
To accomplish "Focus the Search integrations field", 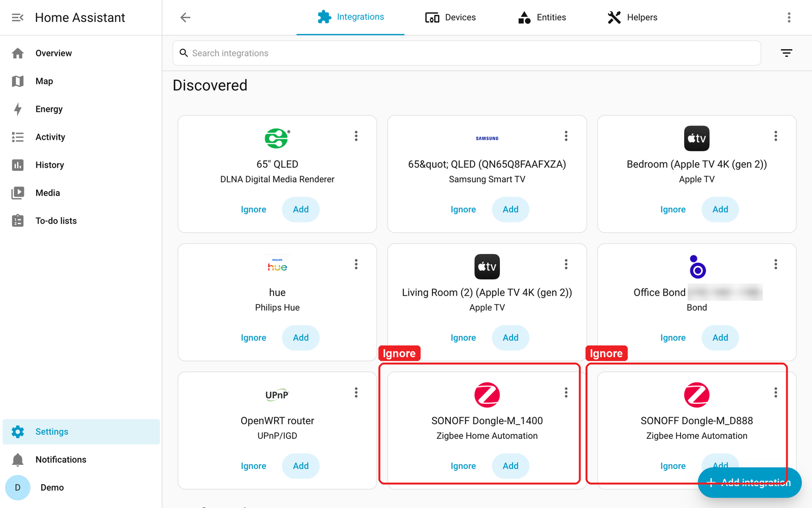I will tap(467, 53).
